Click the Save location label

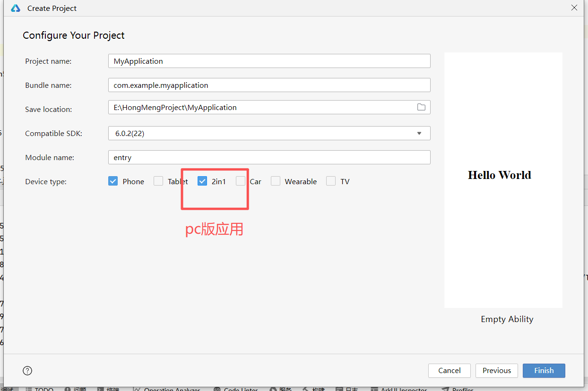(x=49, y=109)
